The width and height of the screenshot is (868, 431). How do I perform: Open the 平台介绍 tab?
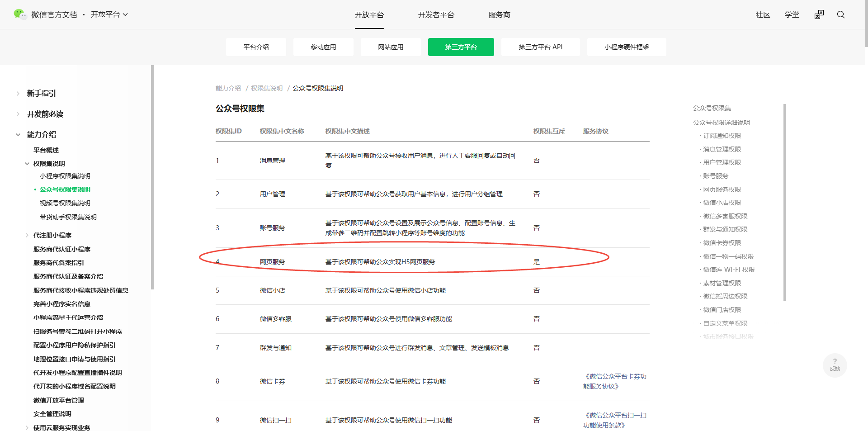pos(256,47)
